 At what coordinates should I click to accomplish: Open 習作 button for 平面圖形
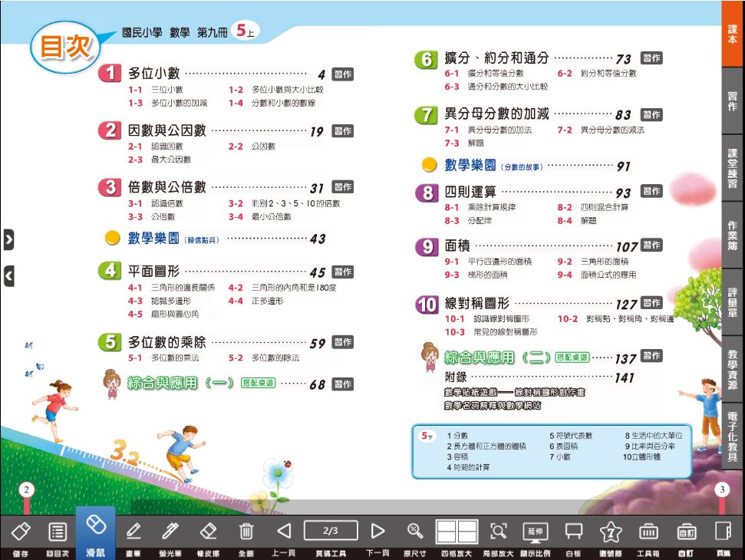click(342, 272)
